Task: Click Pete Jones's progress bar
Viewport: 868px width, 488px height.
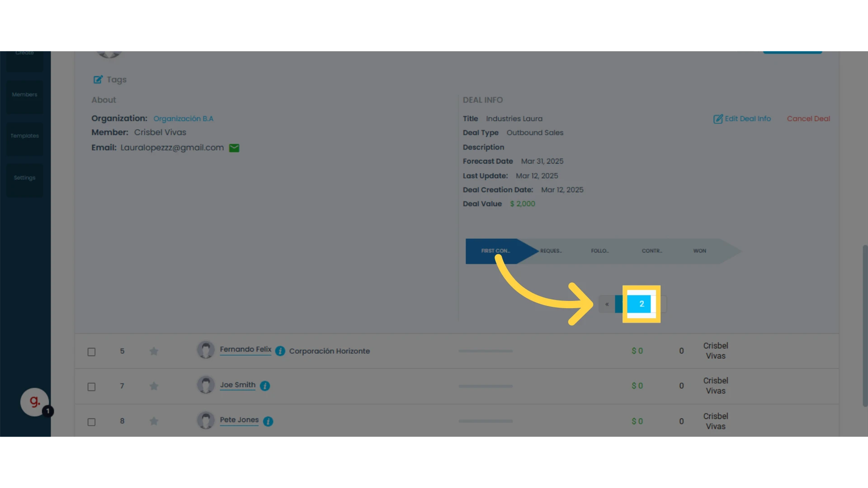Action: [x=486, y=421]
